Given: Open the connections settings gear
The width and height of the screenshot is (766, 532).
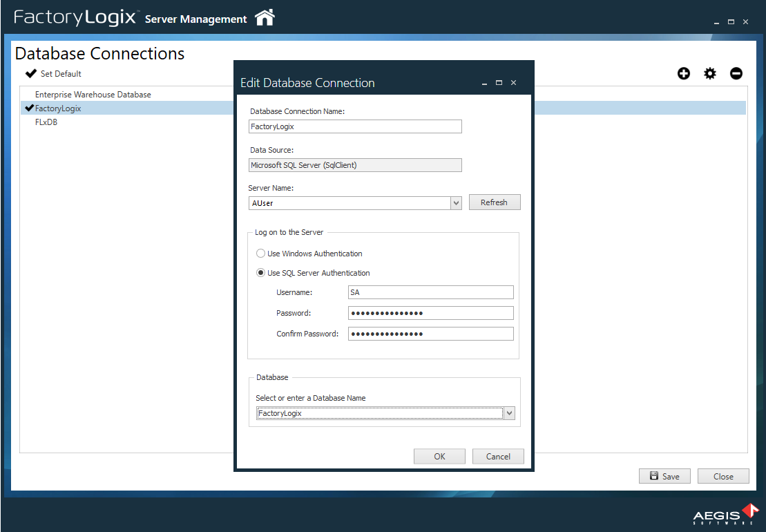Looking at the screenshot, I should 710,73.
